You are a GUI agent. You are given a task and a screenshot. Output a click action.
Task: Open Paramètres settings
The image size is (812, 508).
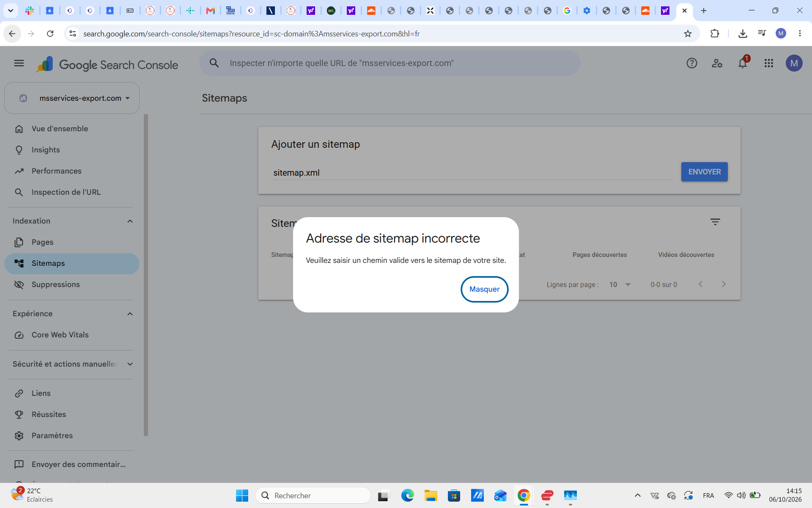(x=72, y=436)
